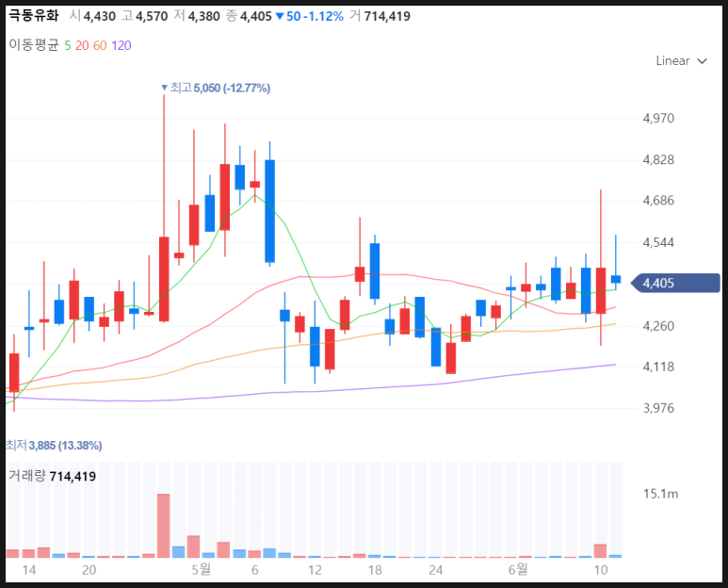
Task: Click the 최고 5,050 high marker
Action: (216, 88)
